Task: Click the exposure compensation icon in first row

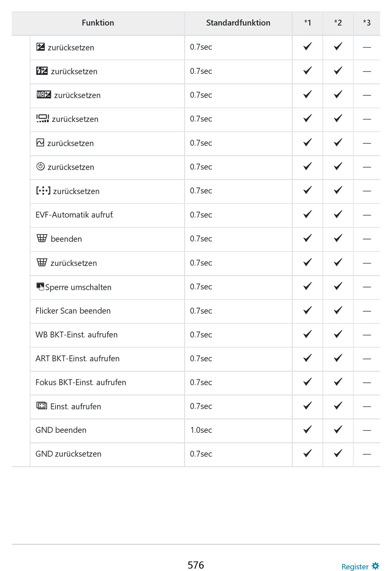Action: pos(40,47)
